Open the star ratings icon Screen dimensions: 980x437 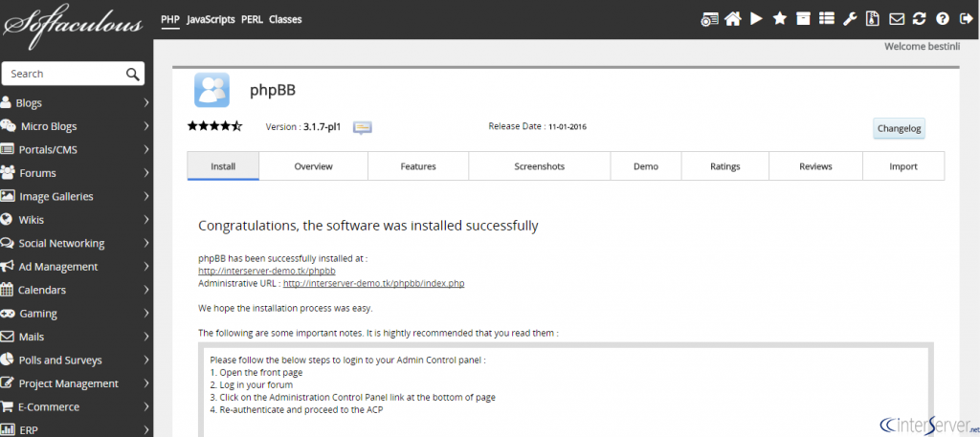click(x=779, y=19)
